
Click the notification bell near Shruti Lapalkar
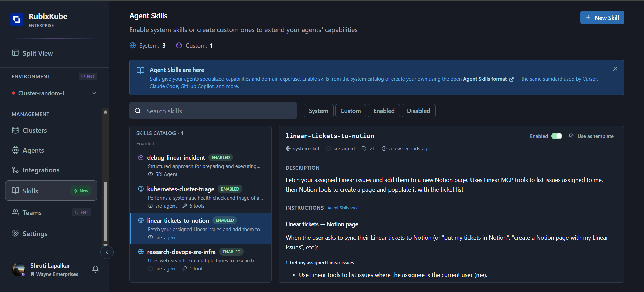point(95,269)
